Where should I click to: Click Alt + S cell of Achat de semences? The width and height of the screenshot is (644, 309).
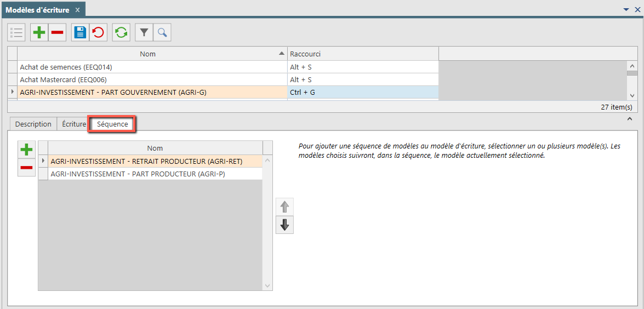(x=363, y=67)
